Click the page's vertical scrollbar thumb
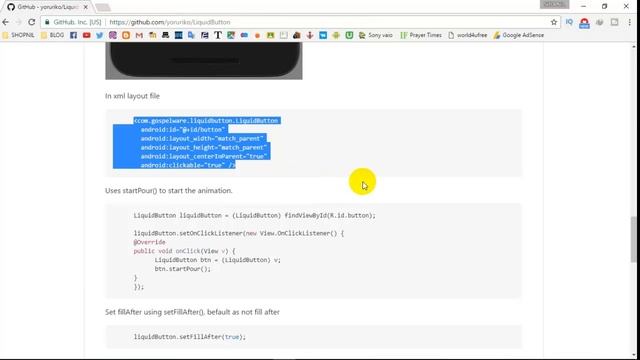This screenshot has height=360, width=640. pyautogui.click(x=633, y=240)
